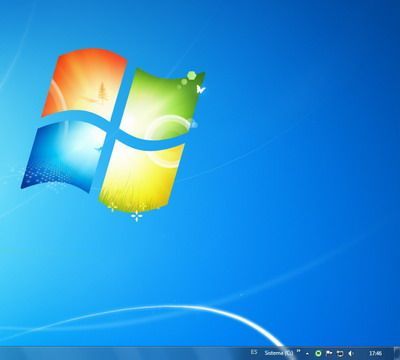Show hidden tray icons arrow
The width and height of the screenshot is (400, 360).
(x=307, y=353)
